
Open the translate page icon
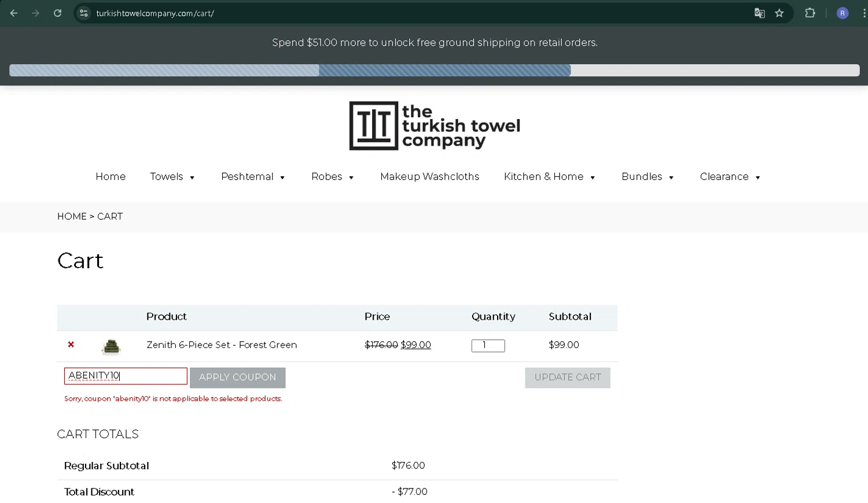click(760, 13)
